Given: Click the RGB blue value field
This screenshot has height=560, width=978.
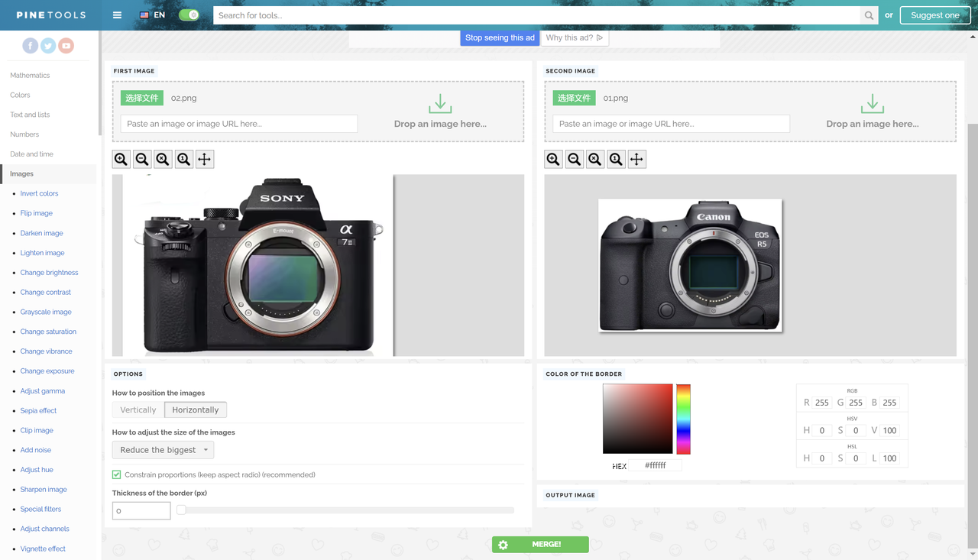Looking at the screenshot, I should click(889, 403).
